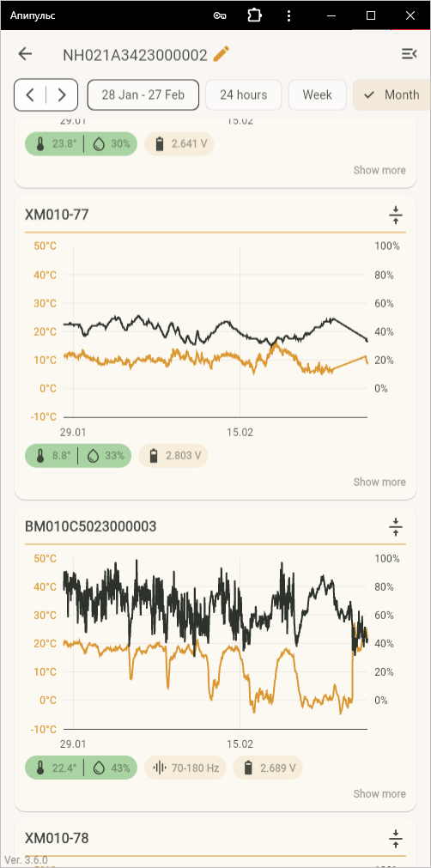Click the 22.4° 43% temperature chip
This screenshot has width=431, height=868.
click(x=81, y=768)
